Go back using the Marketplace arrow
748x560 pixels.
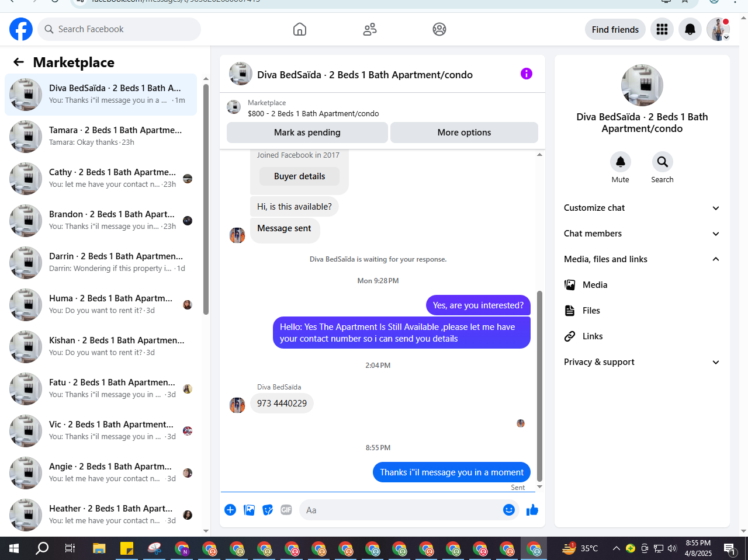(x=19, y=62)
